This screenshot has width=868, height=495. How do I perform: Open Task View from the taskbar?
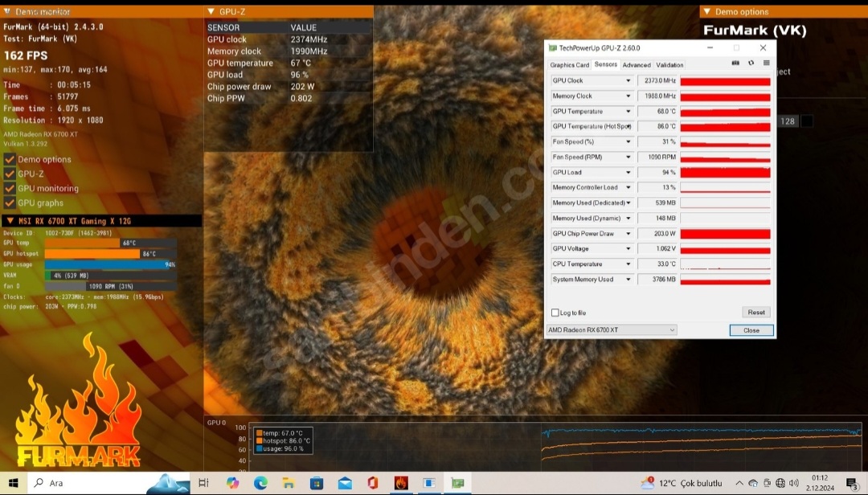click(203, 483)
